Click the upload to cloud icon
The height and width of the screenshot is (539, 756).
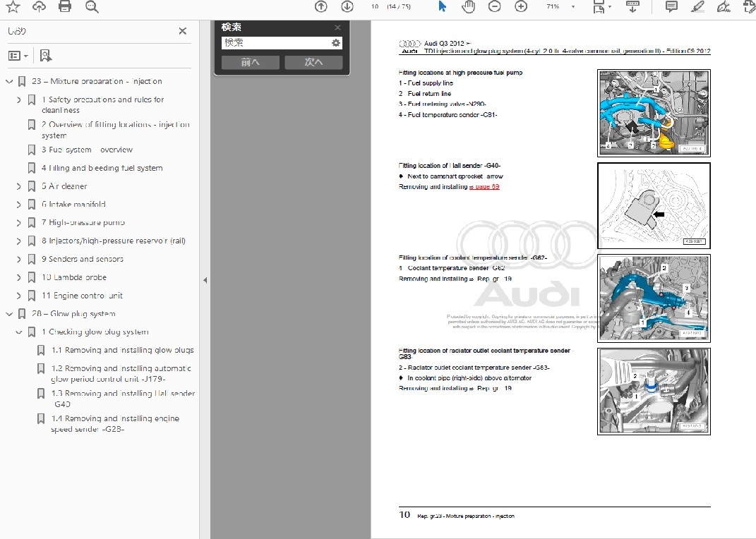39,6
